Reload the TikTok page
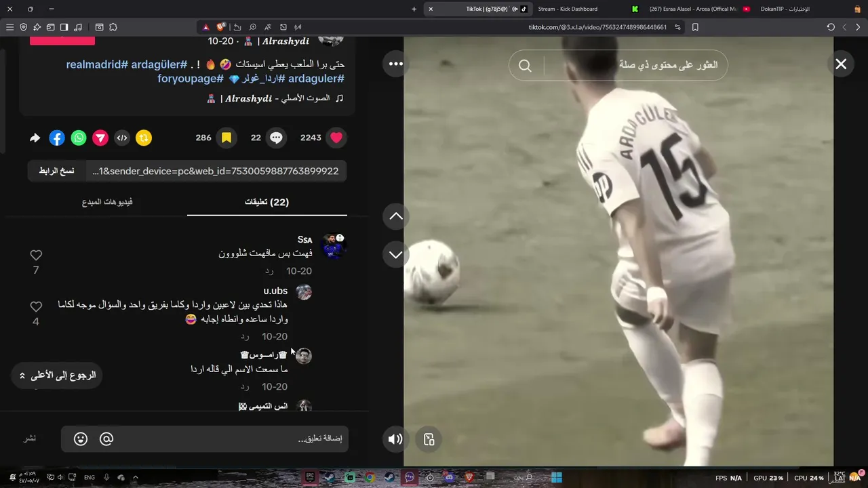868x488 pixels. [831, 27]
